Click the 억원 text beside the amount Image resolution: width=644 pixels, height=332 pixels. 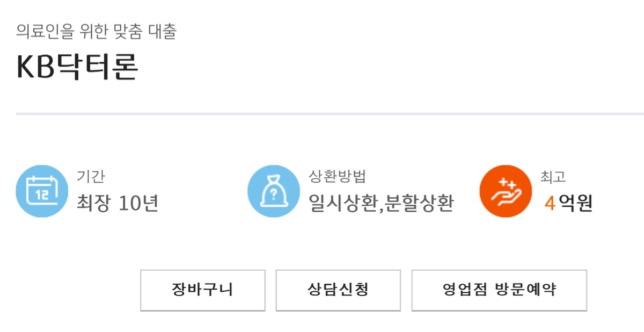(576, 204)
